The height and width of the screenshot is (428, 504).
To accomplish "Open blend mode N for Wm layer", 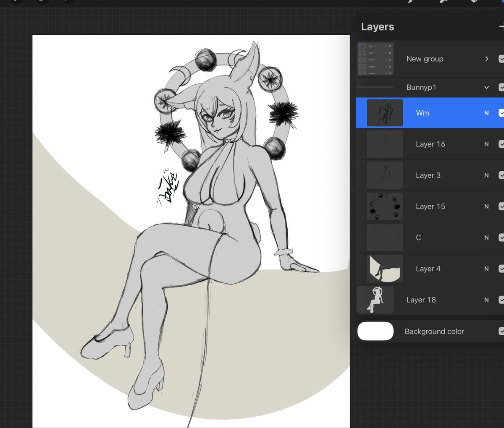I will 486,113.
